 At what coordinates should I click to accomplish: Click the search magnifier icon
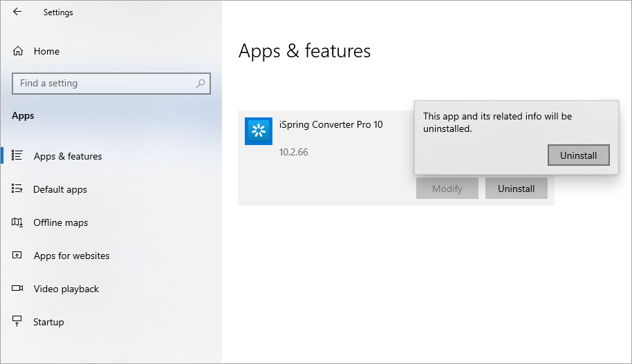(x=201, y=84)
